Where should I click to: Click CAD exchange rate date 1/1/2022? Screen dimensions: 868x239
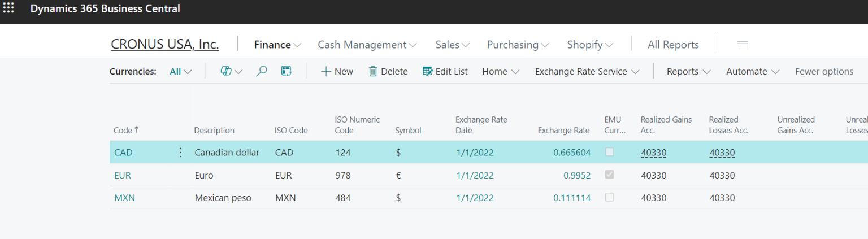click(x=475, y=153)
